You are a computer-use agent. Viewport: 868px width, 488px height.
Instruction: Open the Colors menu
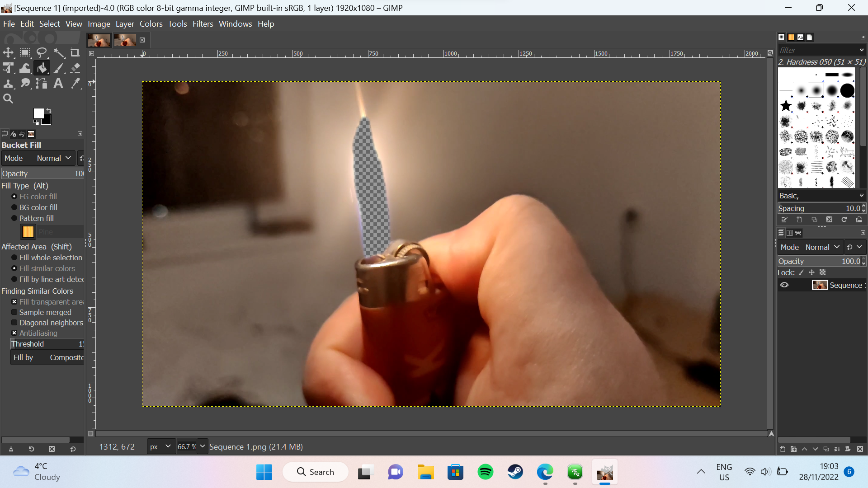[x=151, y=24]
